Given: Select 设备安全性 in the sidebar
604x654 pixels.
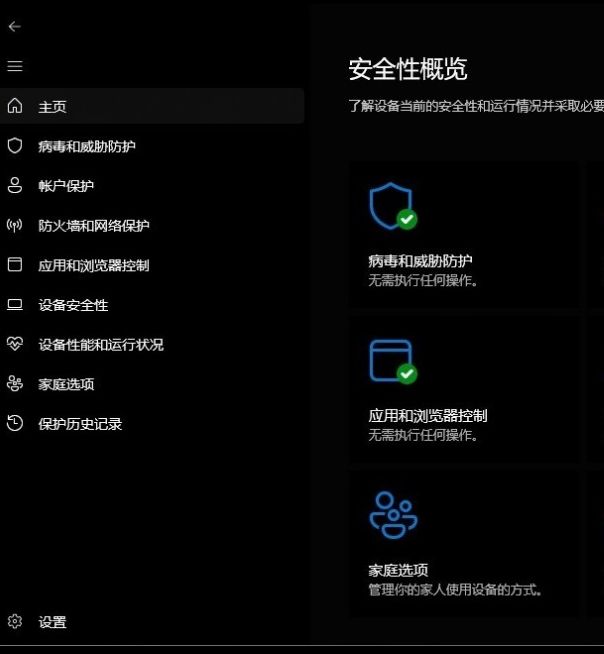Looking at the screenshot, I should coord(73,305).
